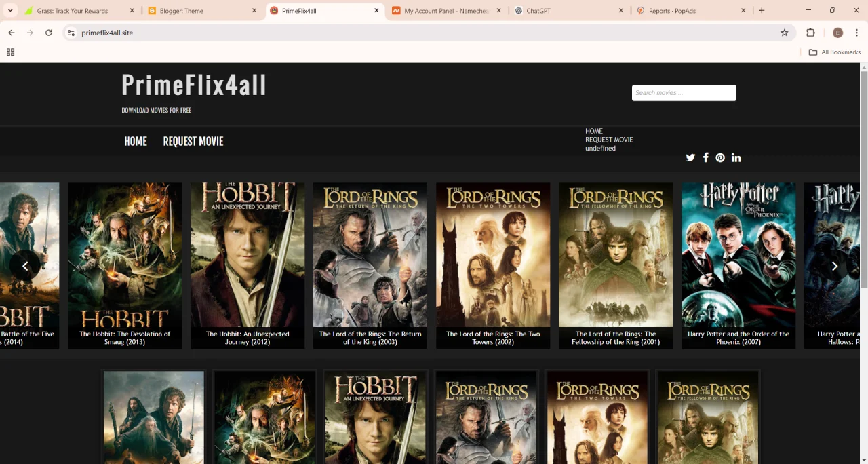Open the Chrome extensions puzzle icon
The width and height of the screenshot is (868, 464).
coord(810,33)
